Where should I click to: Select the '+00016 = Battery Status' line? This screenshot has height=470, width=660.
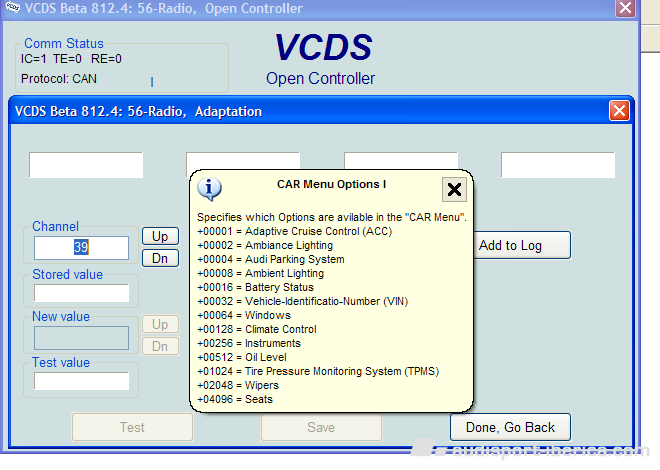click(x=255, y=287)
